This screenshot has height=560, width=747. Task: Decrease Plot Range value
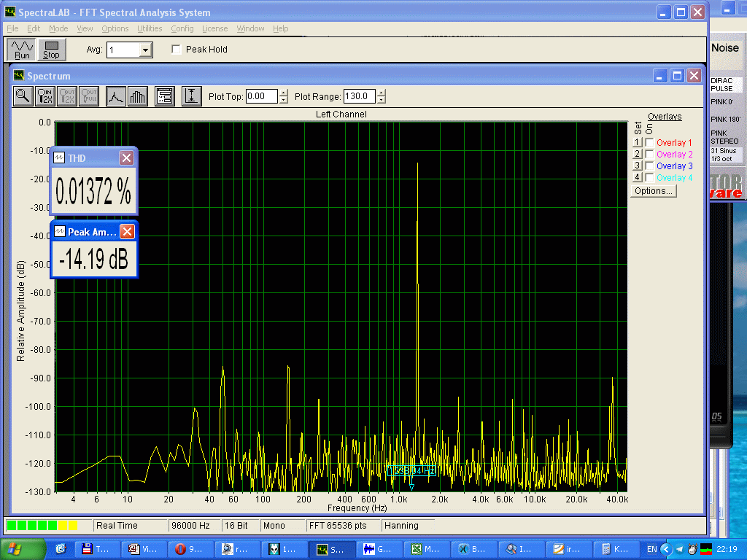click(381, 100)
